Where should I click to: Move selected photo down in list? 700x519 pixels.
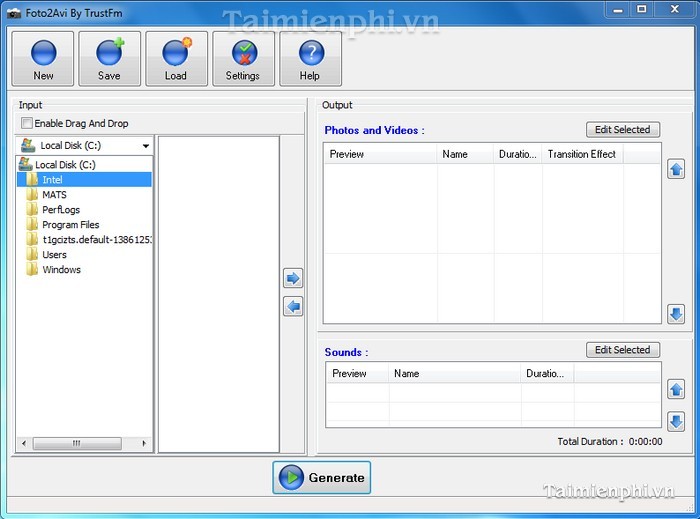(x=676, y=314)
